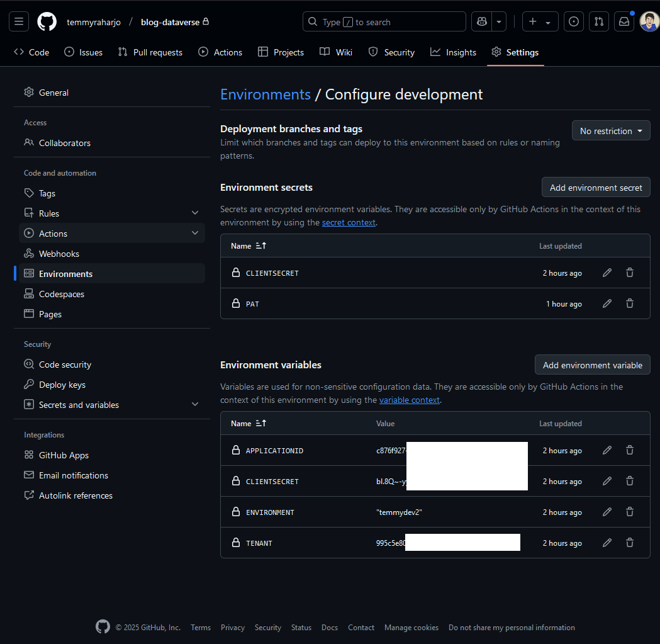660x644 pixels.
Task: Delete the APPLICATIONID variable trash icon
Action: point(630,450)
